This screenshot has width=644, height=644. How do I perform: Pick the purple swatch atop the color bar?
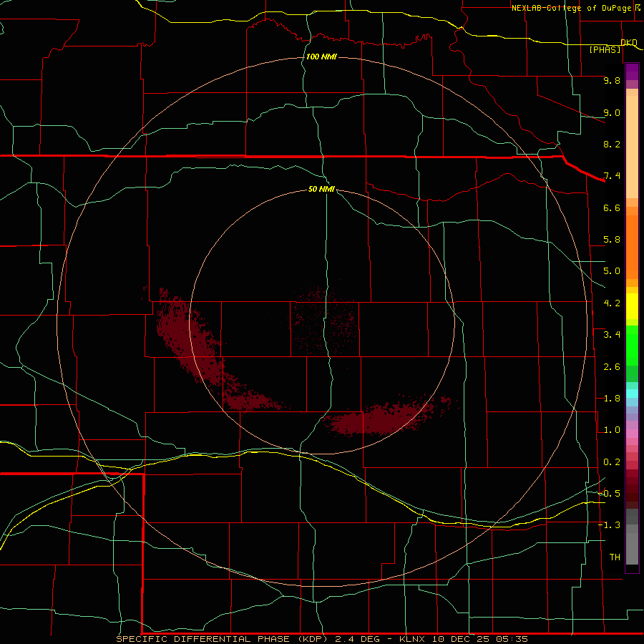(632, 72)
